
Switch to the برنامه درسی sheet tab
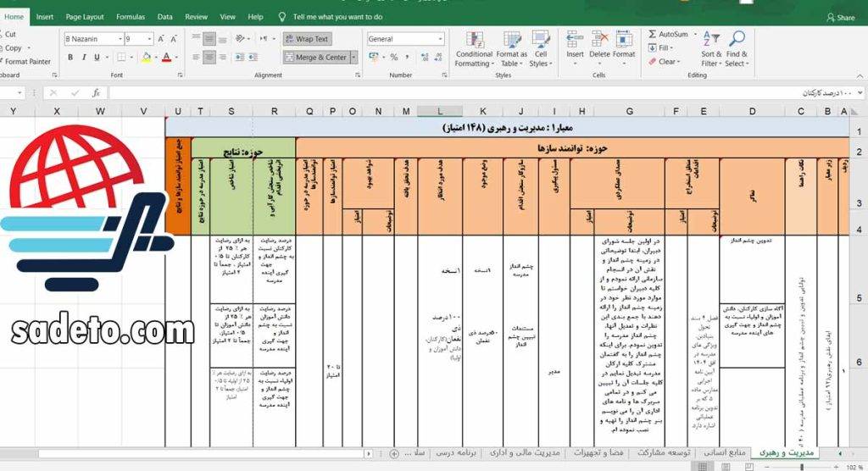(x=455, y=452)
